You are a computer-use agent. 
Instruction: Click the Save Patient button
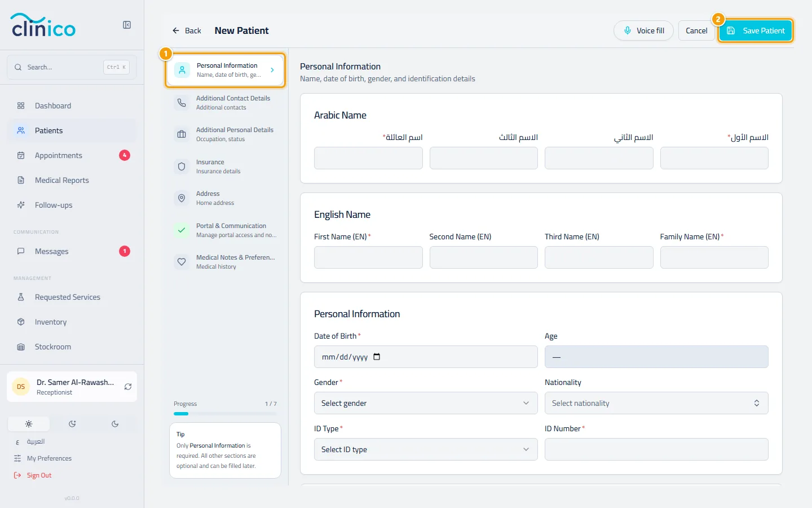[x=756, y=30]
